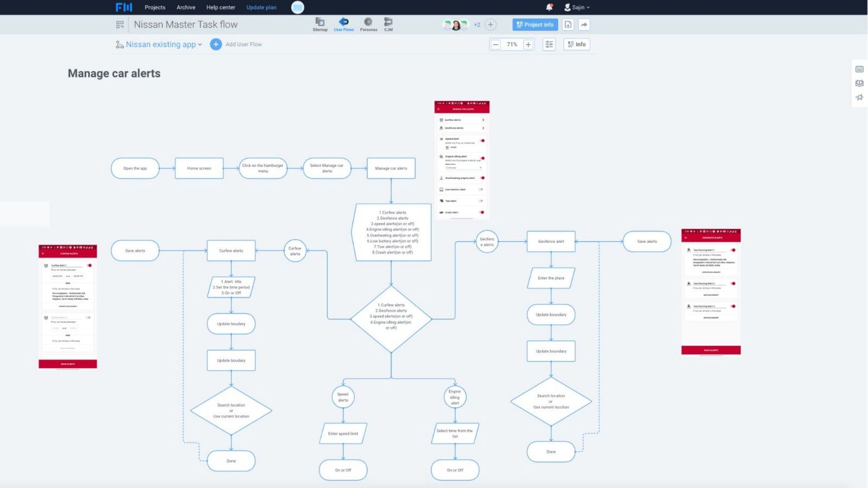
Task: Open the projects grid dashboard icon
Action: pyautogui.click(x=120, y=24)
